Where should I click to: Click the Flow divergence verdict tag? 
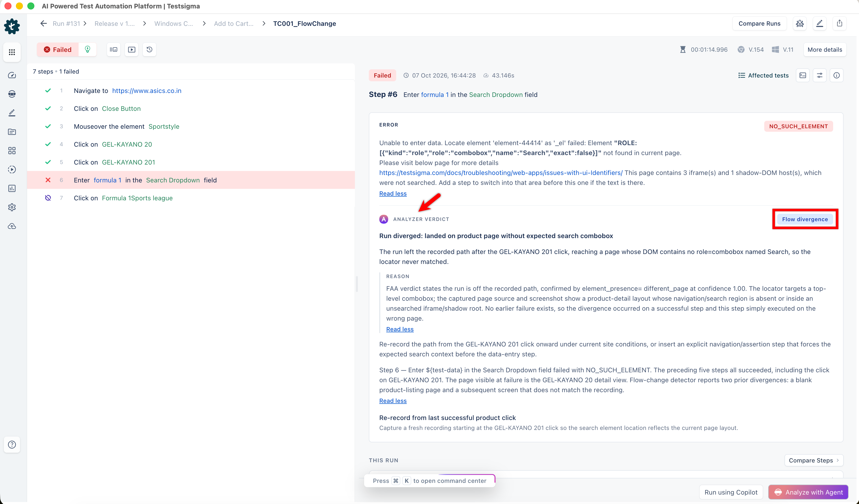tap(805, 219)
